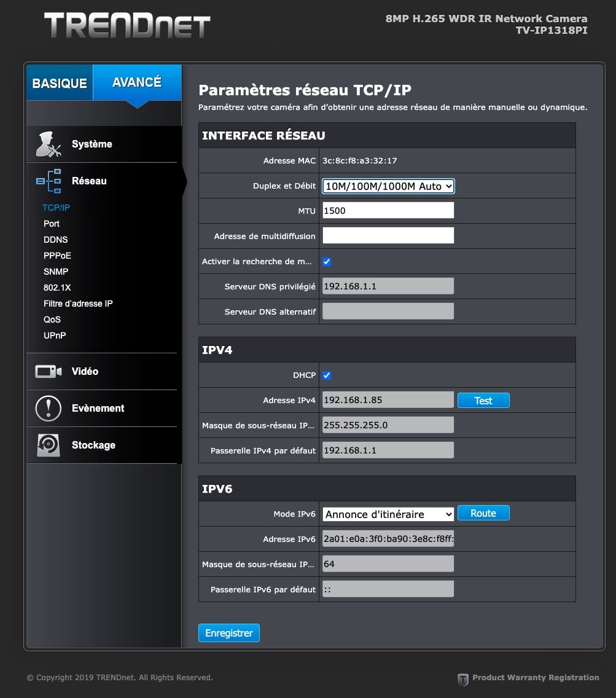Click the Réseau network diagram icon

pos(49,181)
